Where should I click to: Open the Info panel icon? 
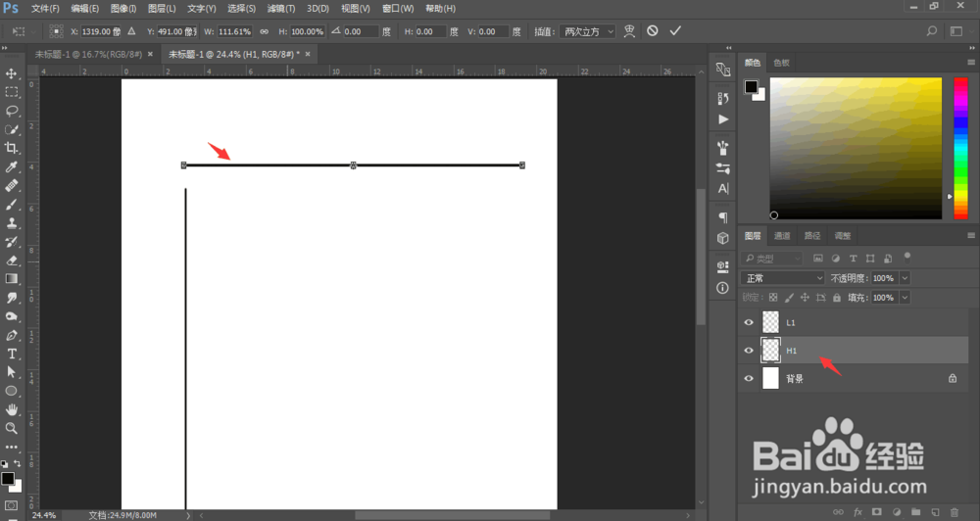(x=723, y=288)
